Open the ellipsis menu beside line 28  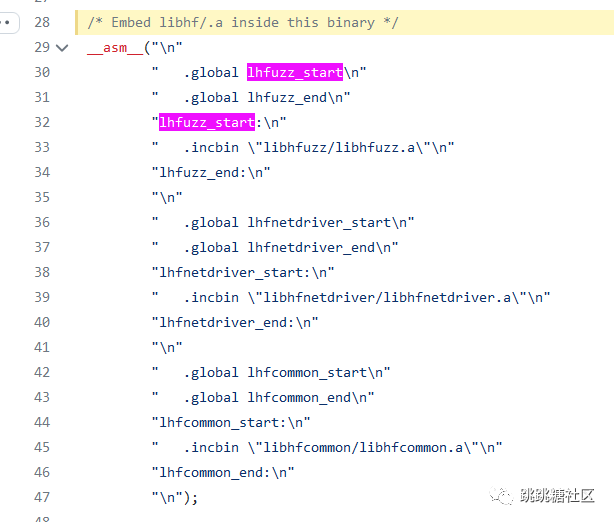click(x=7, y=23)
